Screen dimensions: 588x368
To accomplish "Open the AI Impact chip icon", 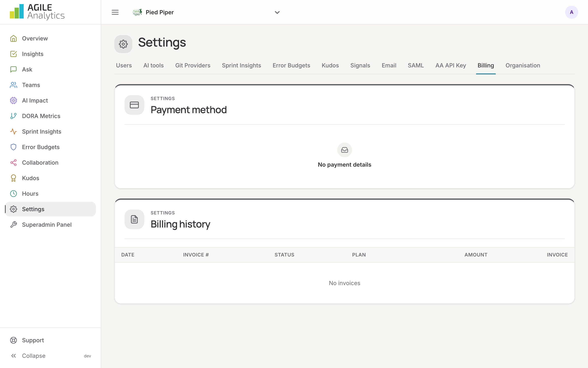I will (13, 100).
